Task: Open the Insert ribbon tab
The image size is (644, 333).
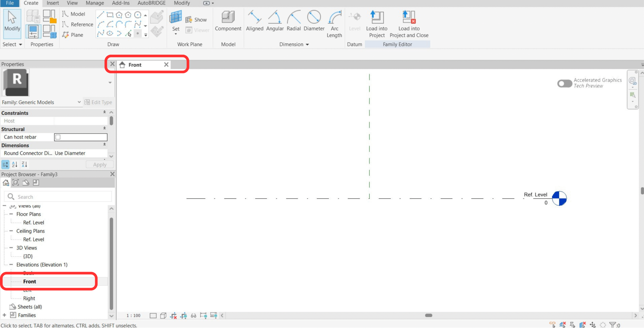Action: pyautogui.click(x=53, y=3)
